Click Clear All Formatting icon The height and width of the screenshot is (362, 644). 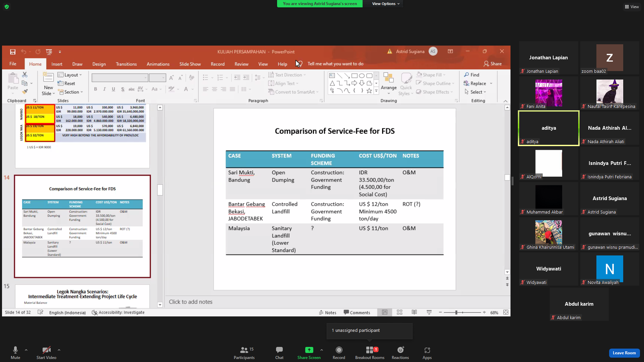pos(192,78)
